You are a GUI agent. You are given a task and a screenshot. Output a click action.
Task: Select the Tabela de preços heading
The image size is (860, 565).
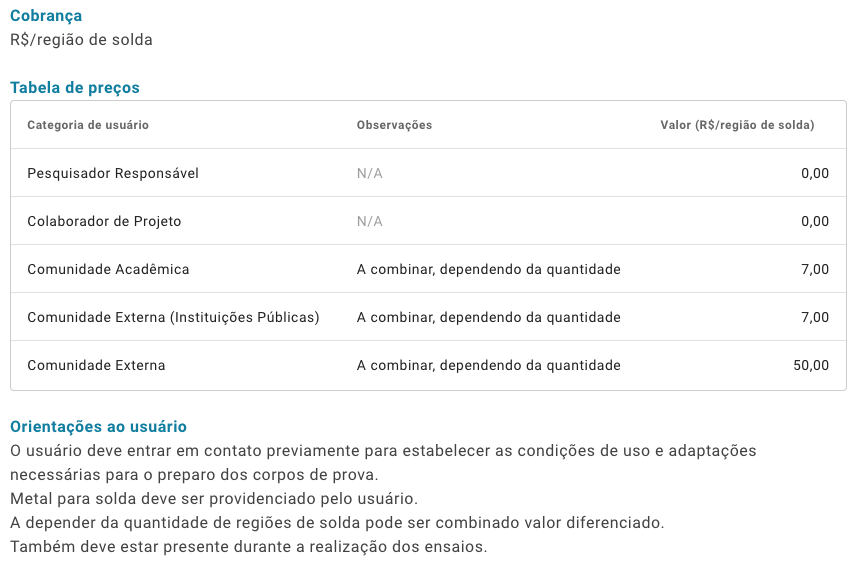75,88
